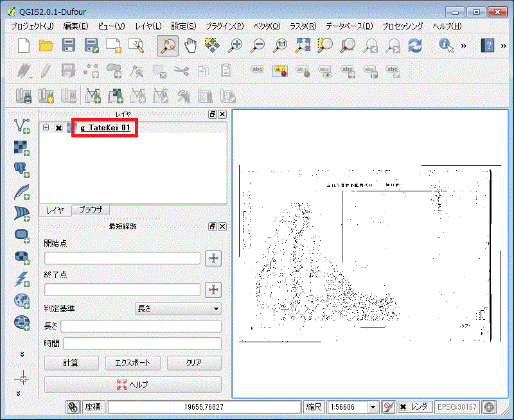Screen dimensions: 514x420
Task: Click the Refresh map icon
Action: (415, 46)
